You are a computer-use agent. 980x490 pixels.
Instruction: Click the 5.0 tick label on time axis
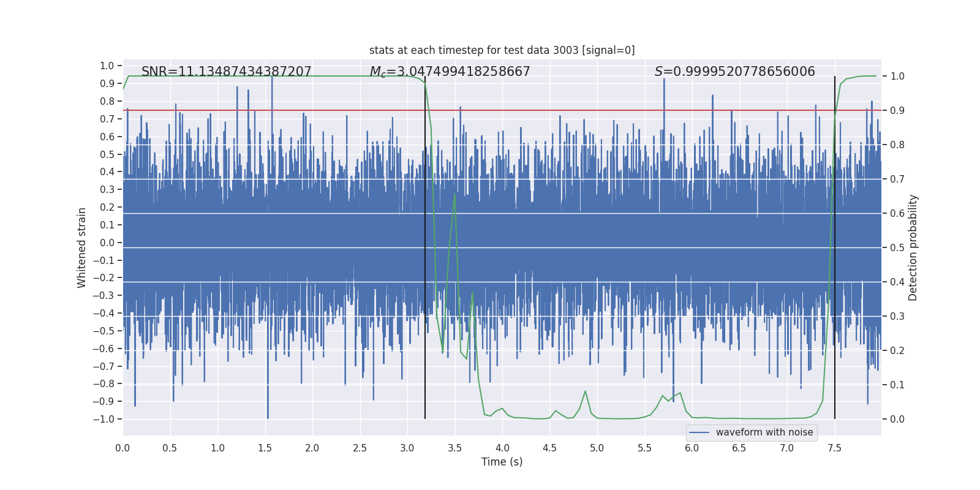[x=597, y=448]
